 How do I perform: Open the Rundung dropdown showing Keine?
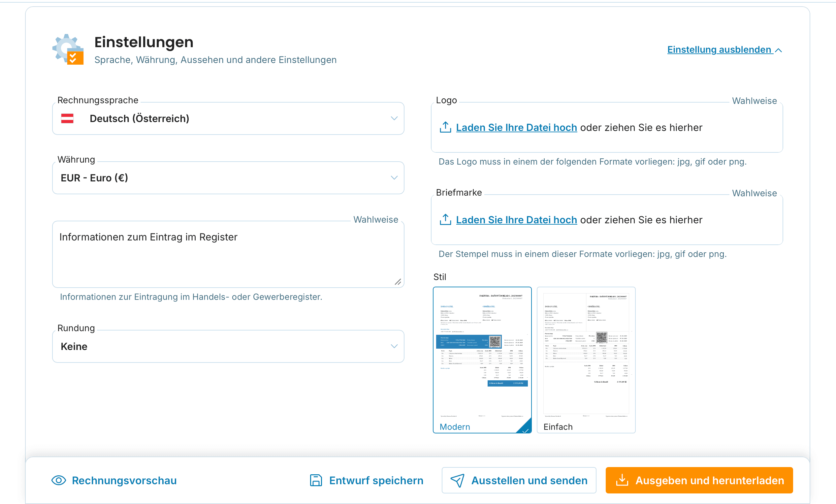pyautogui.click(x=228, y=346)
